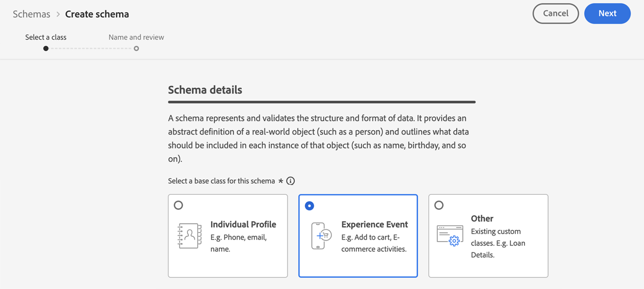Click the breadcrumb chevron after Schemas

58,15
